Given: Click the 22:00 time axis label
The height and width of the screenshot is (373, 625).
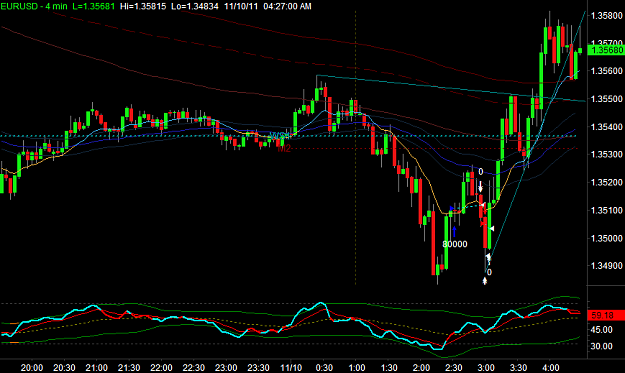Looking at the screenshot, I should pyautogui.click(x=161, y=367).
